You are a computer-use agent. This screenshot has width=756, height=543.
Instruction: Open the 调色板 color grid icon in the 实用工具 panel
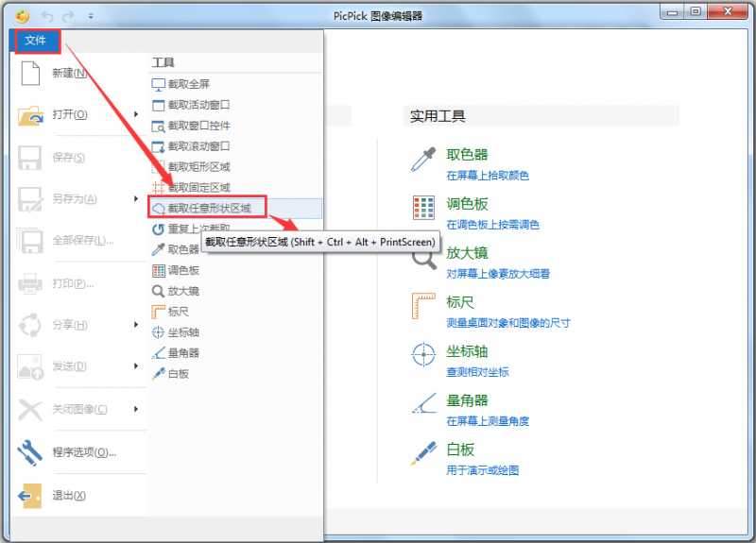pos(422,208)
